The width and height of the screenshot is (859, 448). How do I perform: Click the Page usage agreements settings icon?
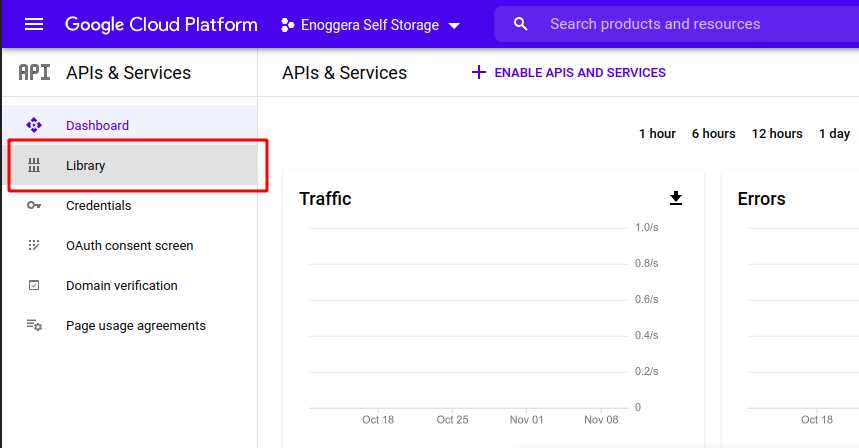[35, 325]
